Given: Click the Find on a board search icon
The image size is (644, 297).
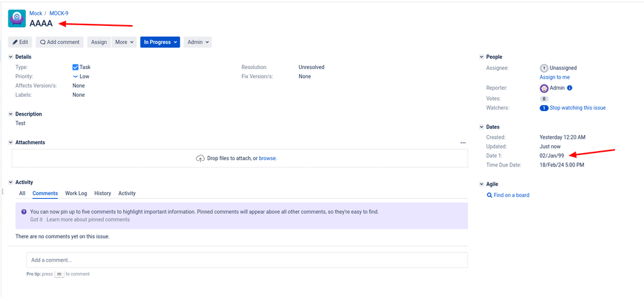Looking at the screenshot, I should pos(489,196).
